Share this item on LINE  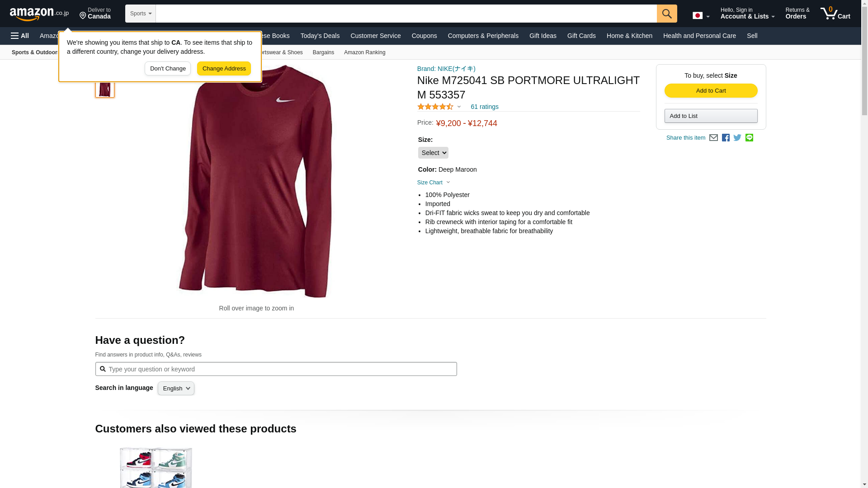[x=749, y=138]
